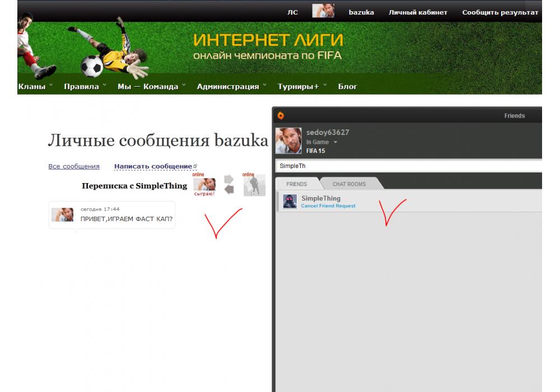This screenshot has height=392, width=560.
Task: Switch to the CHAT ROOMS tab
Action: (349, 184)
